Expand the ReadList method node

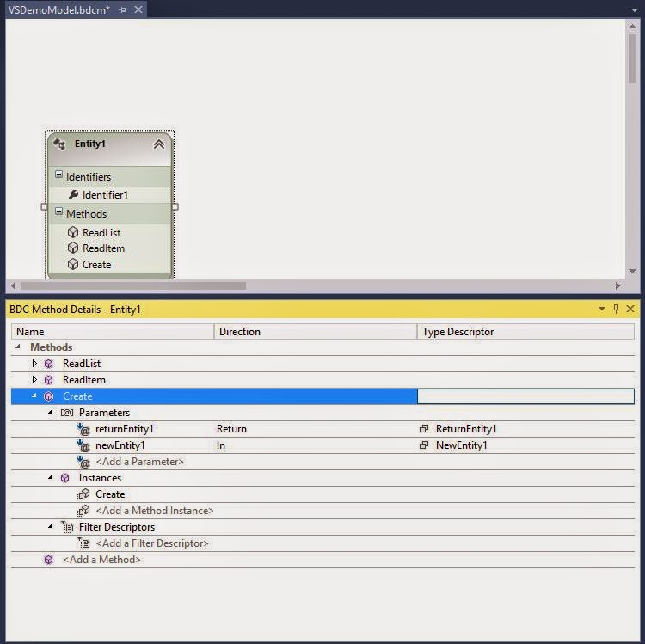34,363
